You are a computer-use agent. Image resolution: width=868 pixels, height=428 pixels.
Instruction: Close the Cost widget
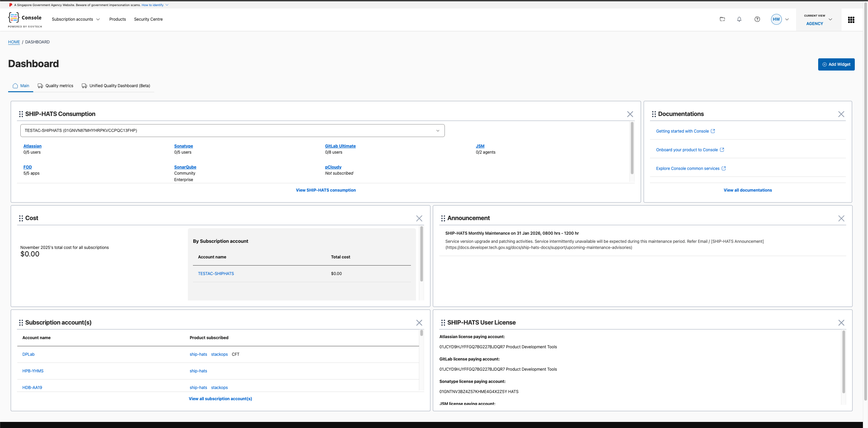(x=419, y=218)
